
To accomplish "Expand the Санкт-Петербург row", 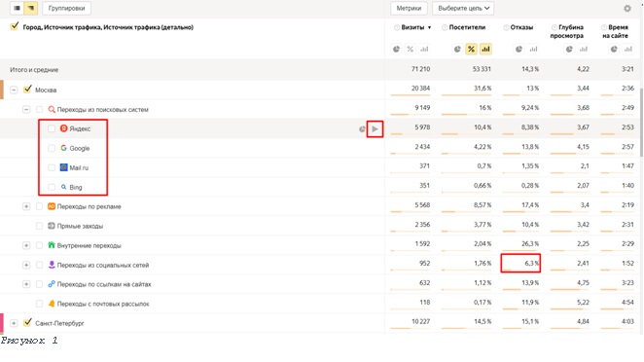I will coord(14,323).
